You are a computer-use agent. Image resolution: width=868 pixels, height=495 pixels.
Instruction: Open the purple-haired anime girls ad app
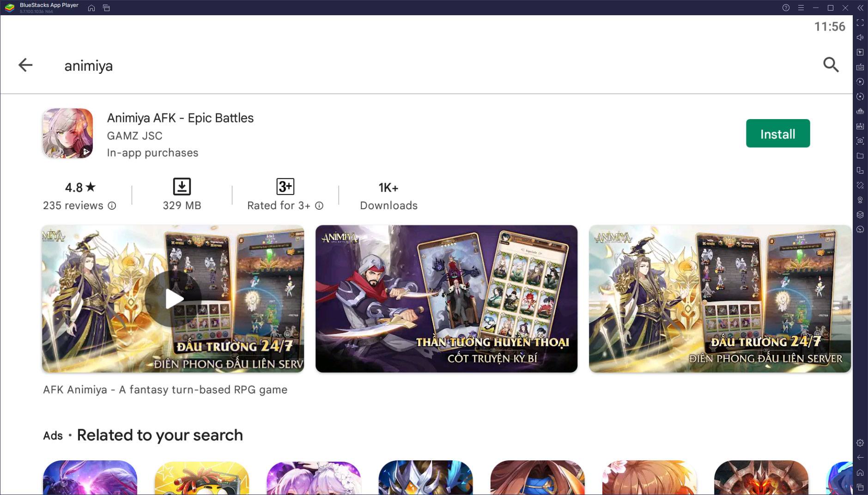point(314,477)
